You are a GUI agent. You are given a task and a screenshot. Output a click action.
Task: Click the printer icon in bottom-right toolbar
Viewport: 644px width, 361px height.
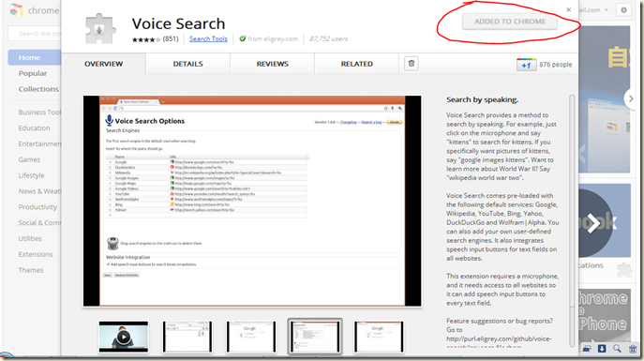pyautogui.click(x=587, y=349)
